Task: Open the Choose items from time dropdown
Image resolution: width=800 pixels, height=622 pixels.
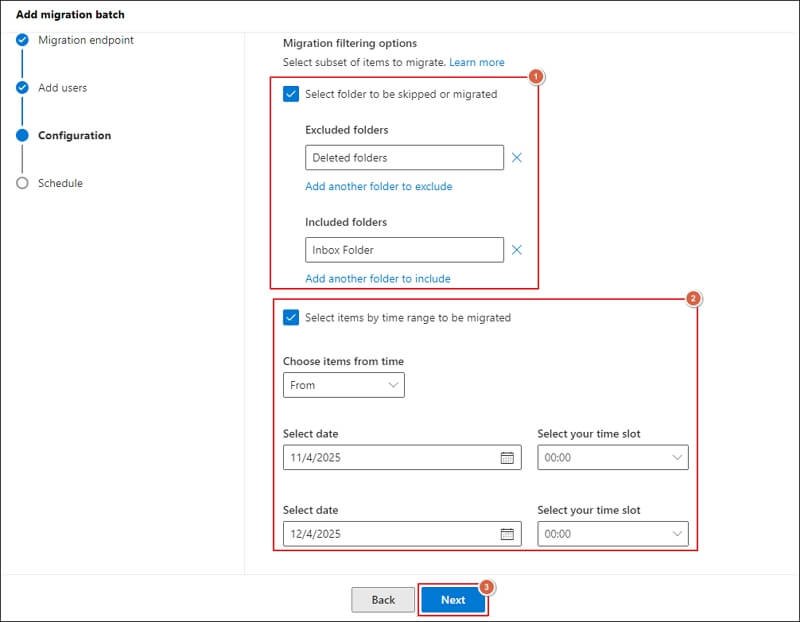Action: [x=344, y=385]
